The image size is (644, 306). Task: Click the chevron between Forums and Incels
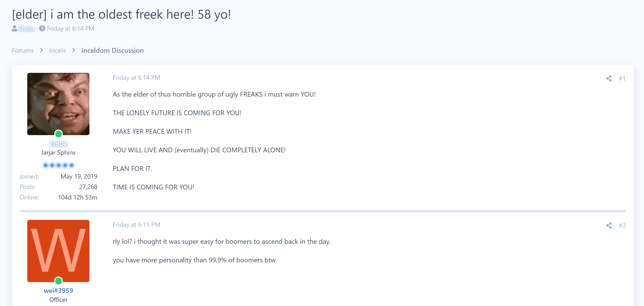[41, 50]
